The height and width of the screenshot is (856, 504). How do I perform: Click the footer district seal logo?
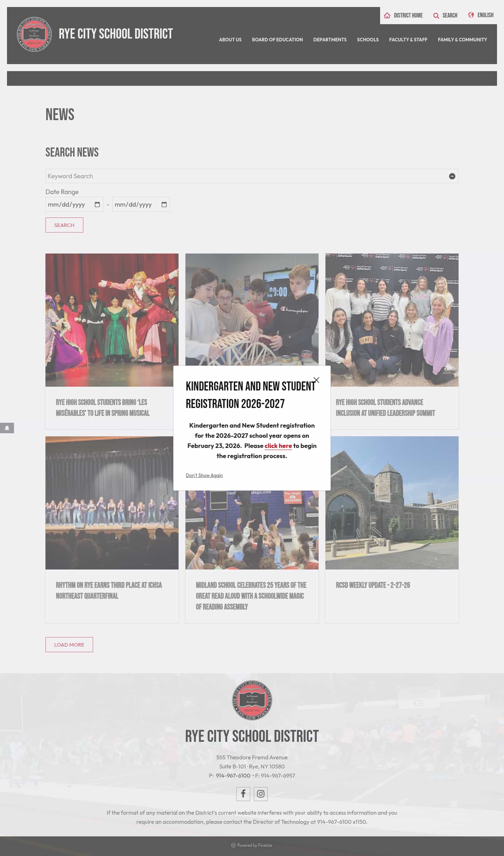[x=252, y=700]
